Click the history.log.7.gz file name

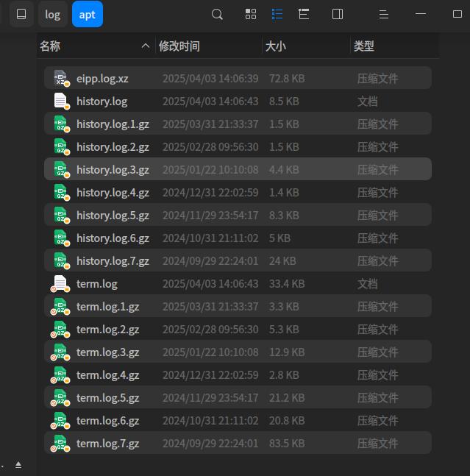pyautogui.click(x=113, y=261)
